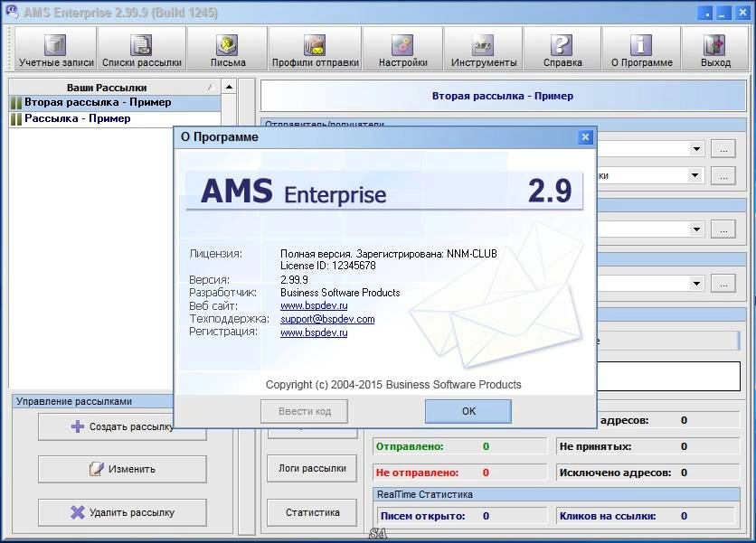Open Профили отправки toolbar item
This screenshot has width=756, height=543.
(316, 49)
